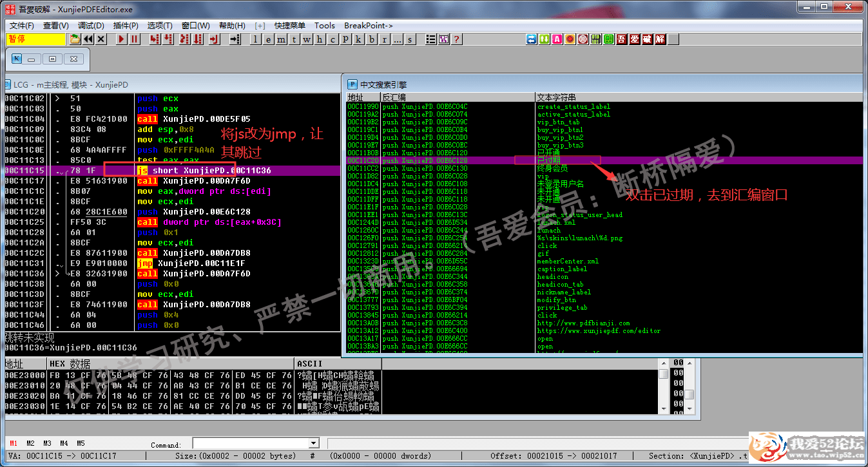This screenshot has height=467, width=868.
Task: Sort search results by 反汇编 column header
Action: [458, 97]
